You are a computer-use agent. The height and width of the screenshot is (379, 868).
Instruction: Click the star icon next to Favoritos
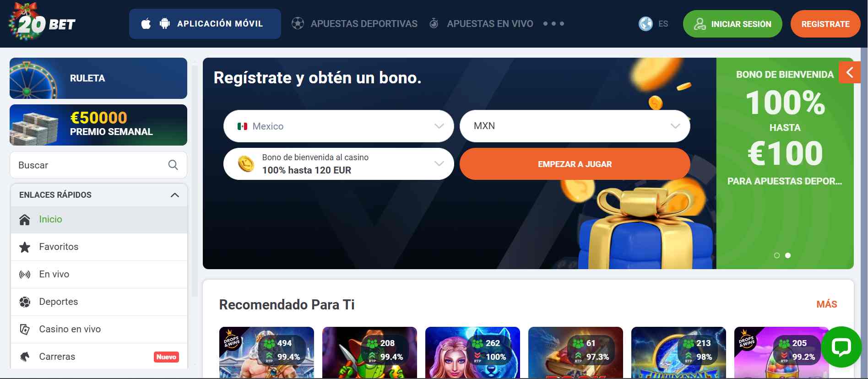coord(25,247)
